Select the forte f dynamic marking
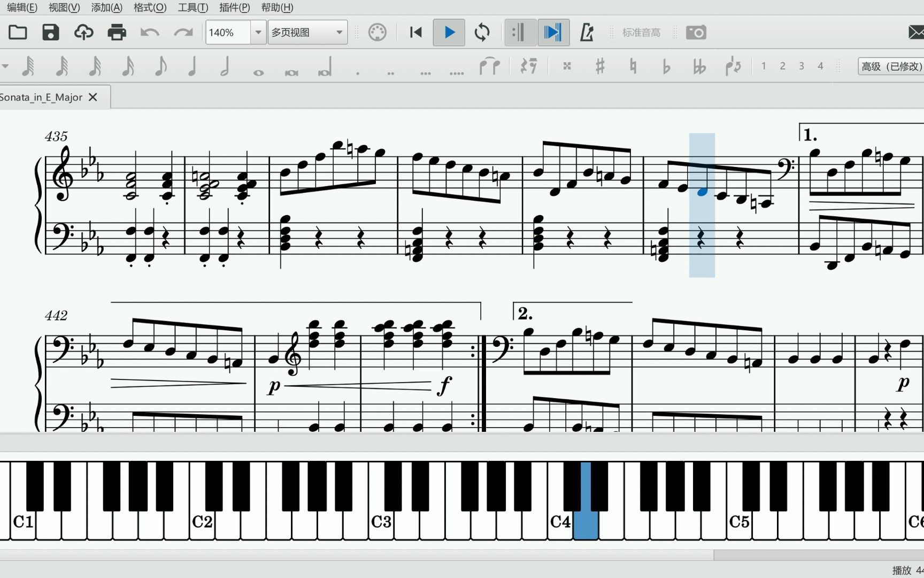Viewport: 924px width, 578px height. [x=444, y=385]
